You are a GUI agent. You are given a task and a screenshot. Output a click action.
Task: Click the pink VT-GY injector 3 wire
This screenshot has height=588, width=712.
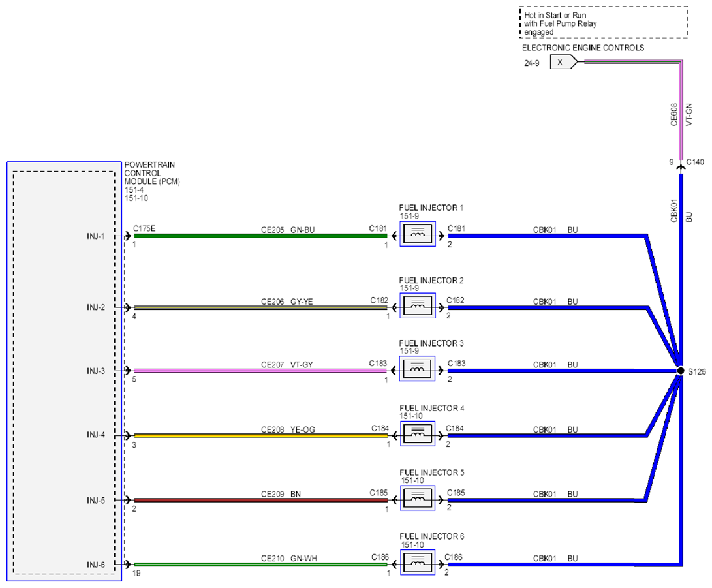click(x=260, y=371)
